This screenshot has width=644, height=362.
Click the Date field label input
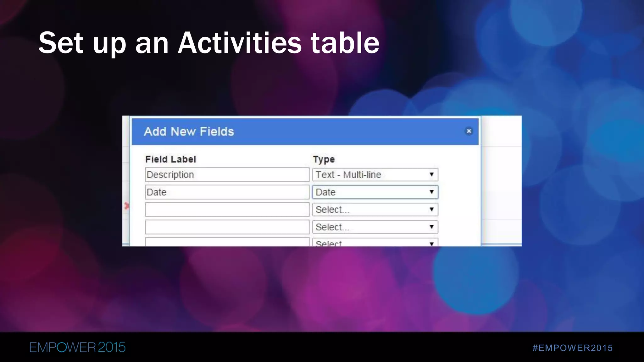tap(227, 192)
